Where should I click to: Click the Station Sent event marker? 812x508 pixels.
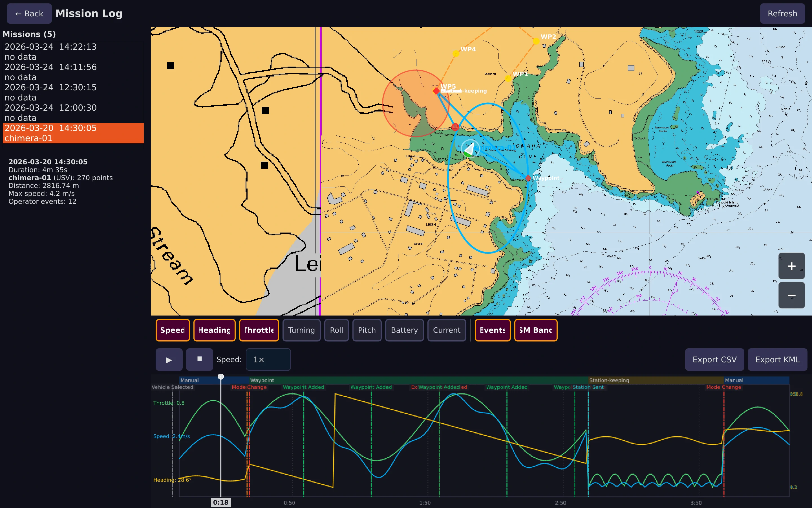coord(588,387)
